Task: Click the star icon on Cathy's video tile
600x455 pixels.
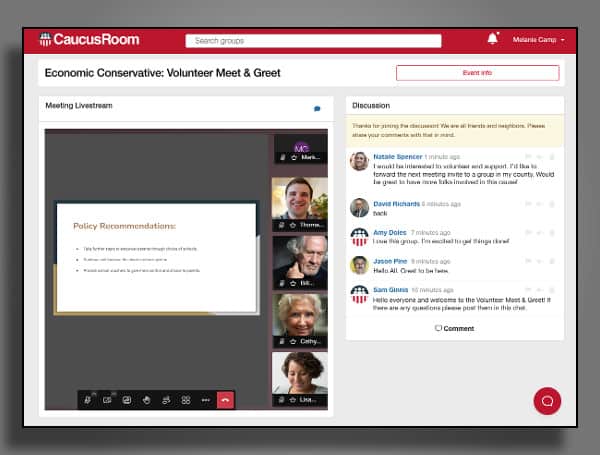Action: (293, 341)
